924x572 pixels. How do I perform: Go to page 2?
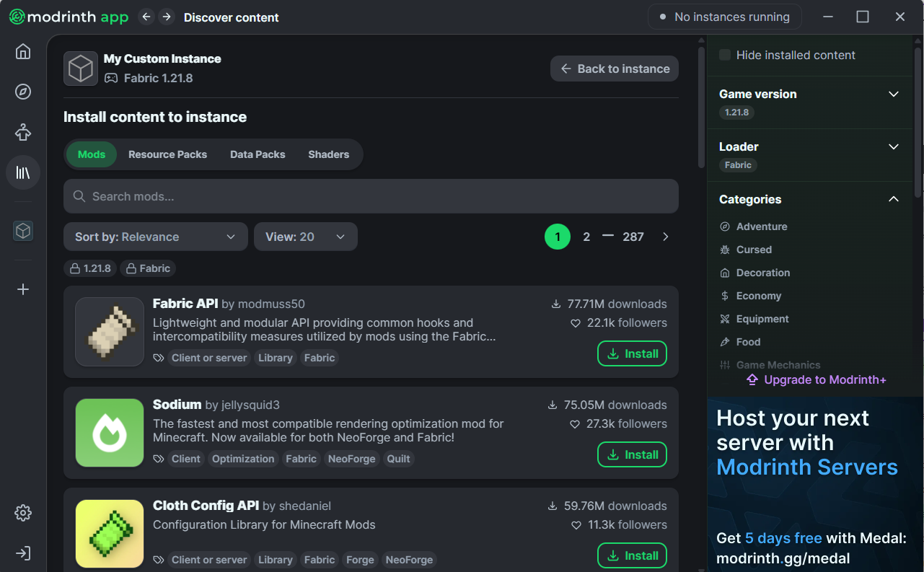click(586, 237)
